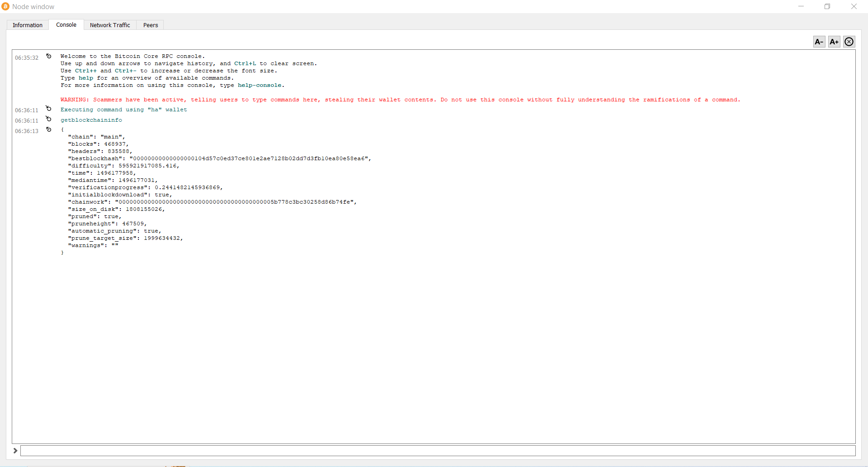
Task: Open the Peers tab
Action: pos(151,25)
